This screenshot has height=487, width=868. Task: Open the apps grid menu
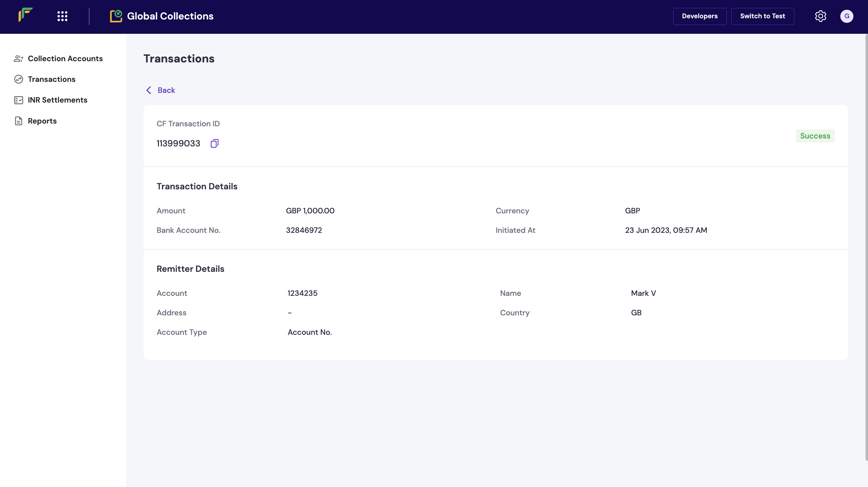pos(62,16)
